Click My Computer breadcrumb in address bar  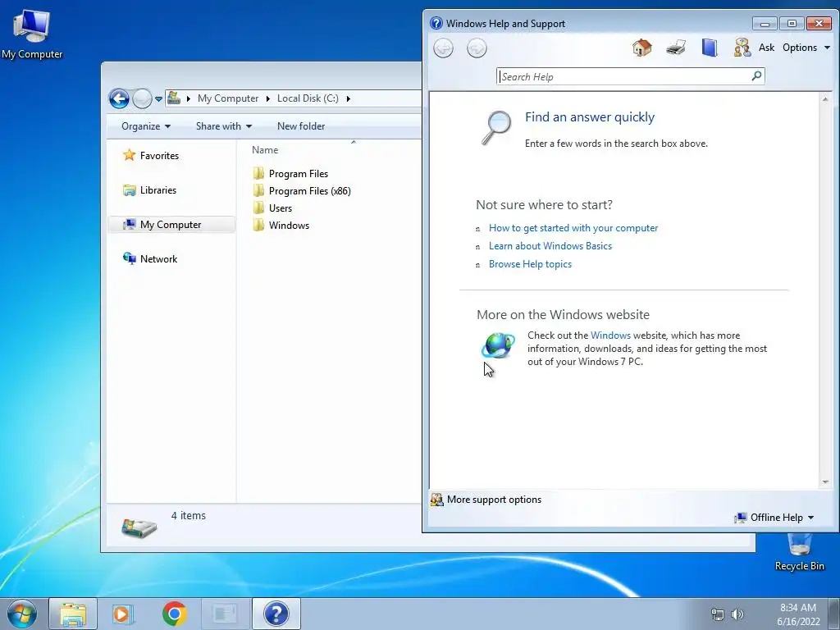pyautogui.click(x=228, y=98)
